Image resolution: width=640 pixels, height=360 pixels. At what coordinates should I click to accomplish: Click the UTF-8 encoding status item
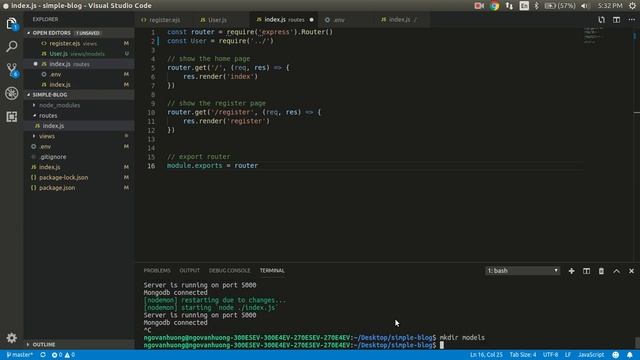[550, 355]
